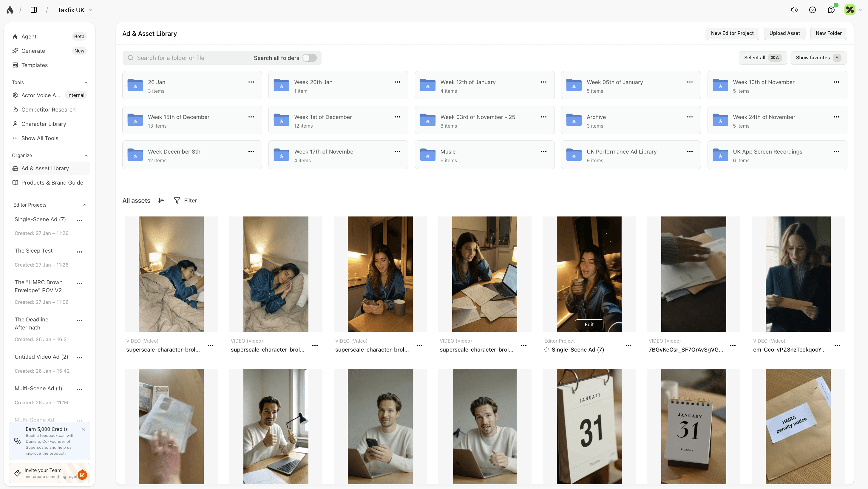The width and height of the screenshot is (868, 489).
Task: Click the search folder or file field
Action: click(189, 58)
